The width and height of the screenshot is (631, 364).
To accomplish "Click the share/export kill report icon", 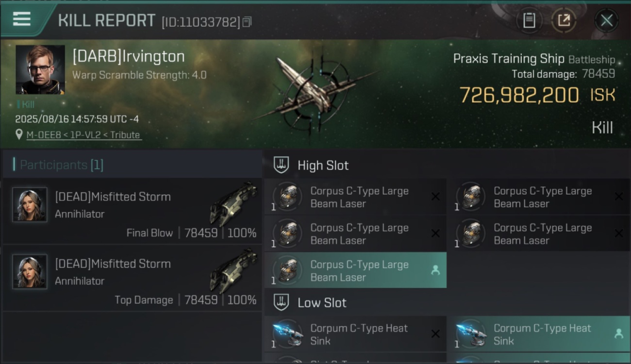I will (564, 20).
